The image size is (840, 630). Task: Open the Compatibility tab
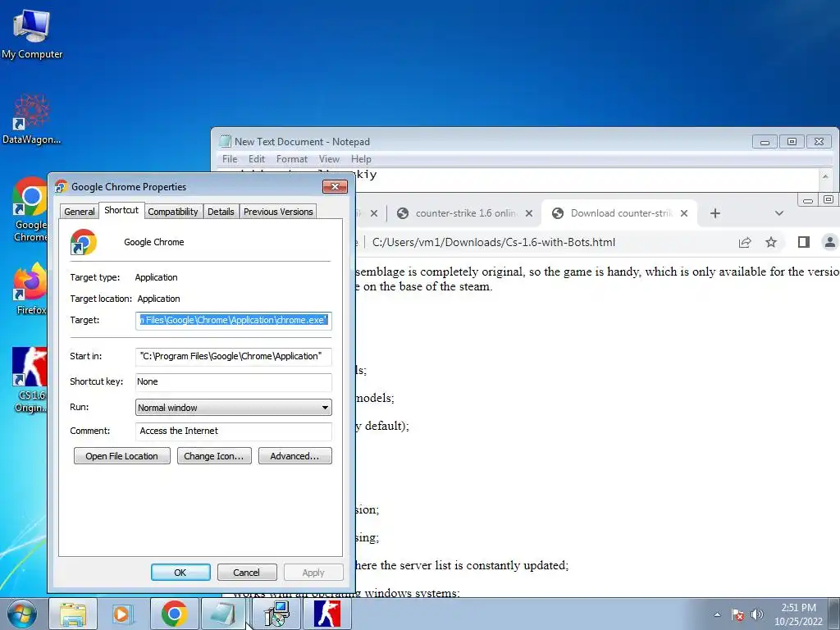point(173,212)
